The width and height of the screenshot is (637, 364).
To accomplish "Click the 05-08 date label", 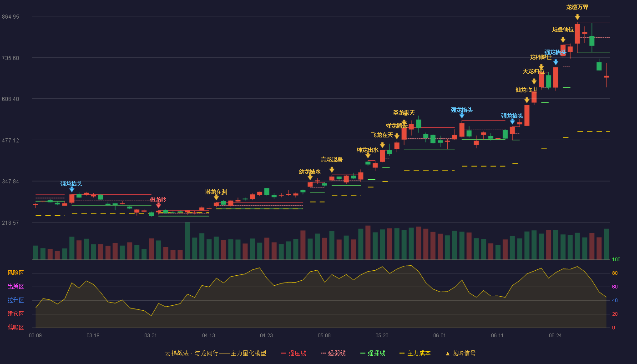I will pyautogui.click(x=324, y=335).
